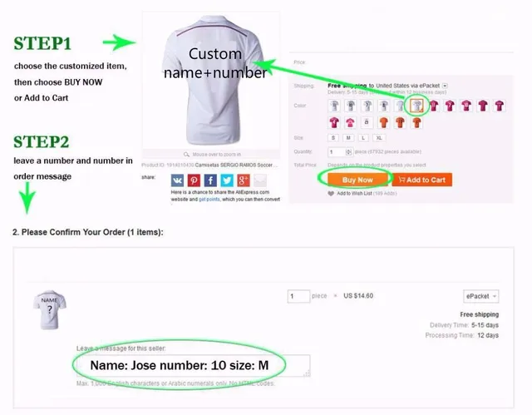Open the ePacket shipping method dropdown
532x415 pixels.
(480, 296)
